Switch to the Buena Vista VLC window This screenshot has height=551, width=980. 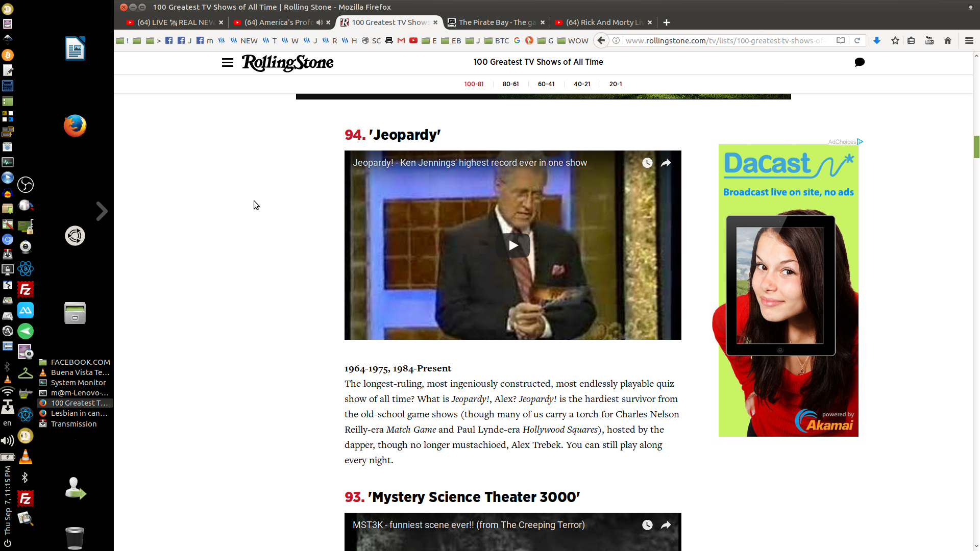click(x=75, y=372)
